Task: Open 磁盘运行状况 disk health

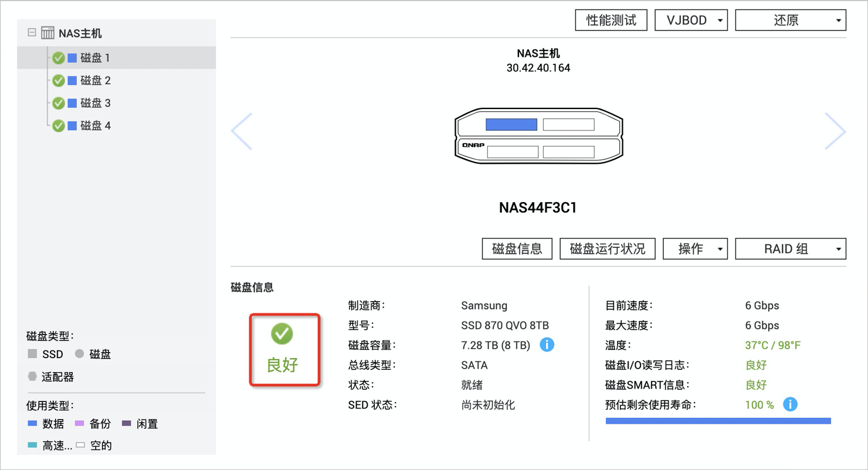Action: (x=608, y=248)
